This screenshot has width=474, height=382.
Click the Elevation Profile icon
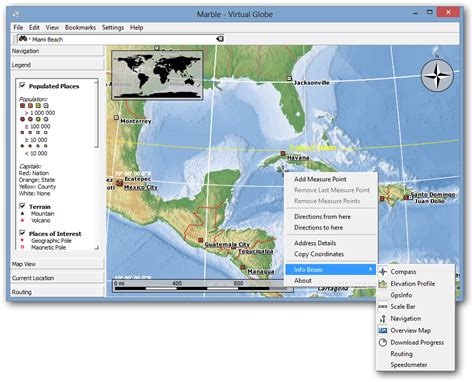click(383, 284)
